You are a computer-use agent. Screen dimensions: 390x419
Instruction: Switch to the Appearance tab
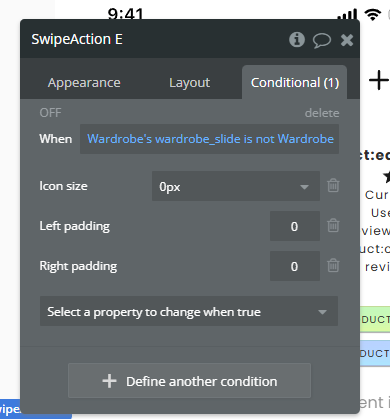tap(84, 83)
